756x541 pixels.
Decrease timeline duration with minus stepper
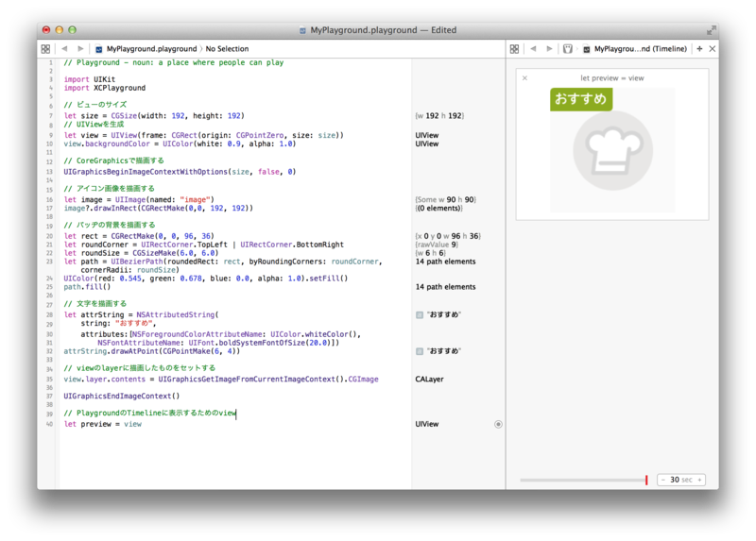pyautogui.click(x=663, y=480)
